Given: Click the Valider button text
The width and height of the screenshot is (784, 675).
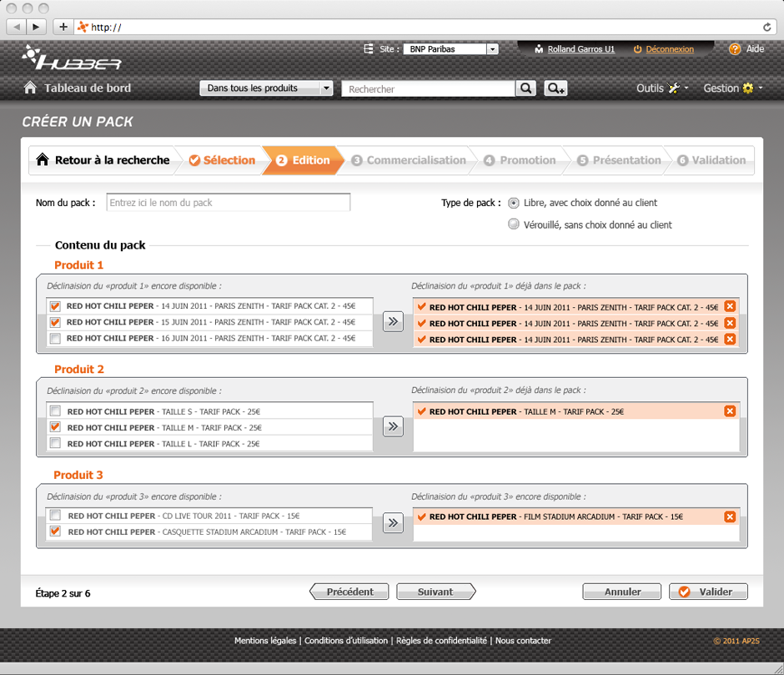Looking at the screenshot, I should click(716, 592).
